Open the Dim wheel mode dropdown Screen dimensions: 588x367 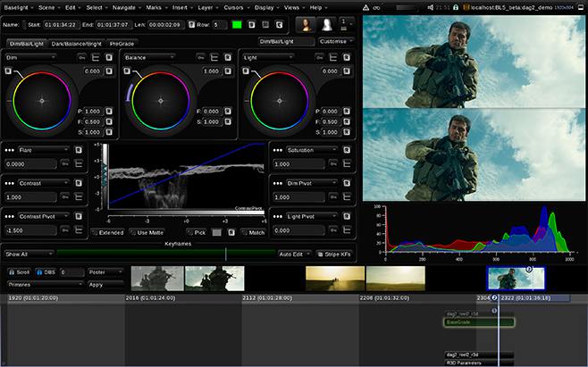point(30,57)
